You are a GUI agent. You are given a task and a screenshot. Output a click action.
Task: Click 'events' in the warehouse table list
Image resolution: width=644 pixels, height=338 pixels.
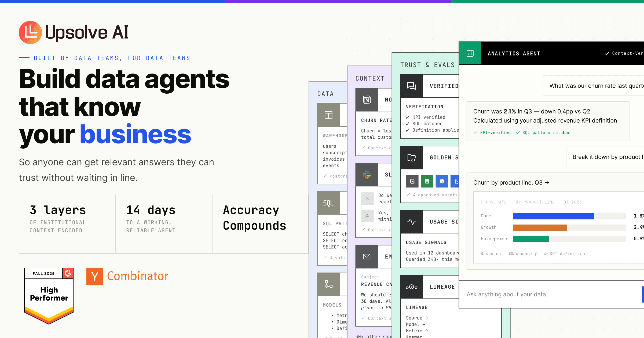[331, 166]
